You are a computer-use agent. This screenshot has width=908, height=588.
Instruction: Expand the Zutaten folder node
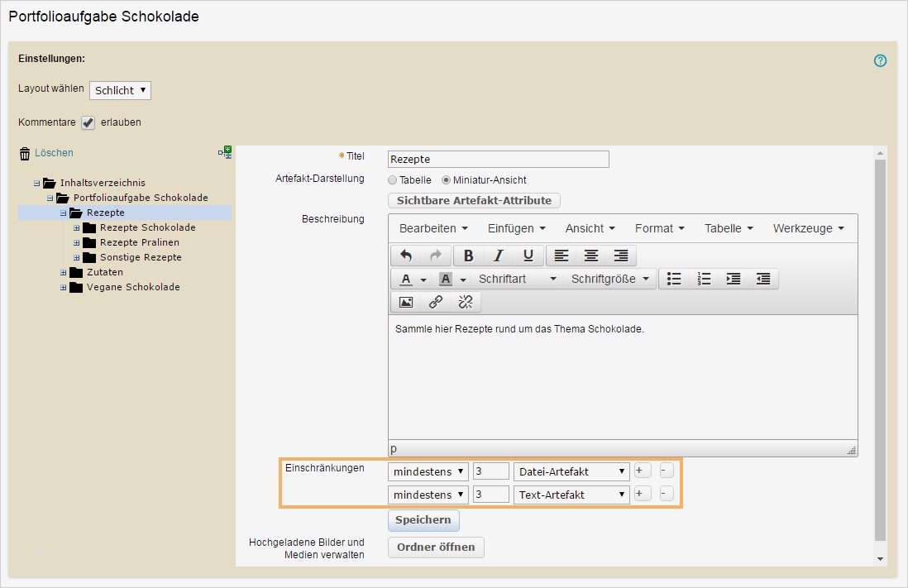pos(64,273)
